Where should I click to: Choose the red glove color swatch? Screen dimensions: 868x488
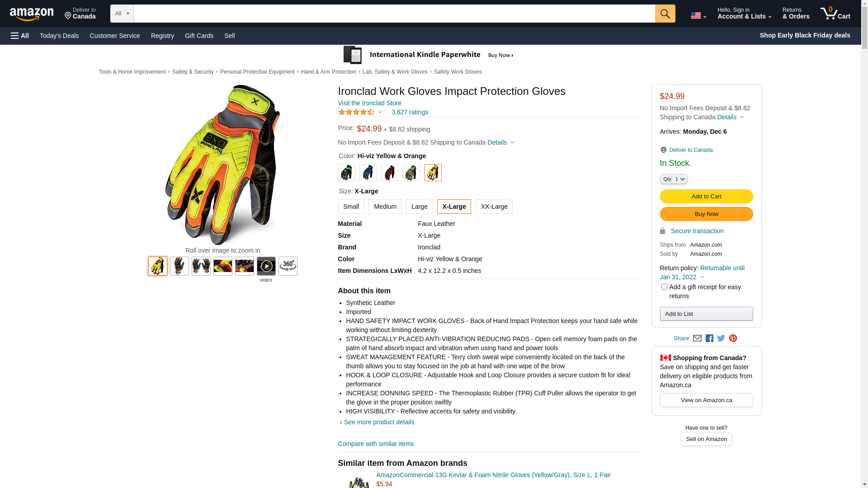[x=390, y=173]
